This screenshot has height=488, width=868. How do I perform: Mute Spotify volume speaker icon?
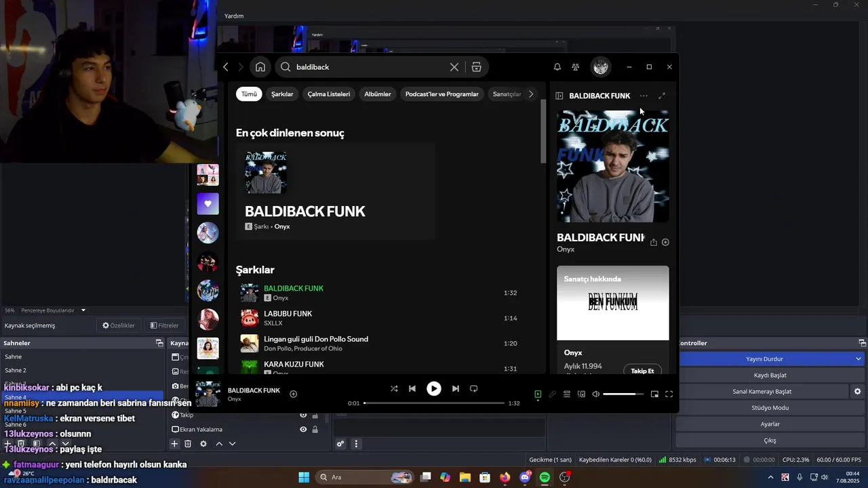pyautogui.click(x=596, y=394)
